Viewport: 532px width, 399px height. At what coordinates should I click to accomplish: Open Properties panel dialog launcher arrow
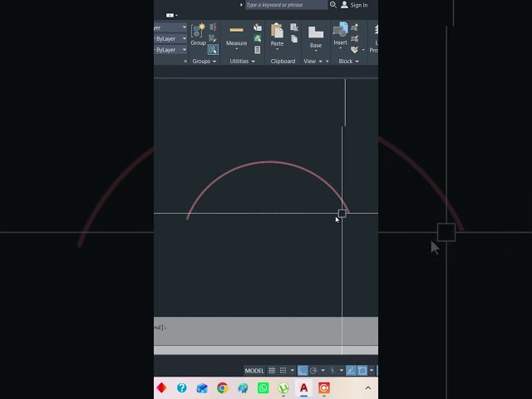[x=185, y=62]
